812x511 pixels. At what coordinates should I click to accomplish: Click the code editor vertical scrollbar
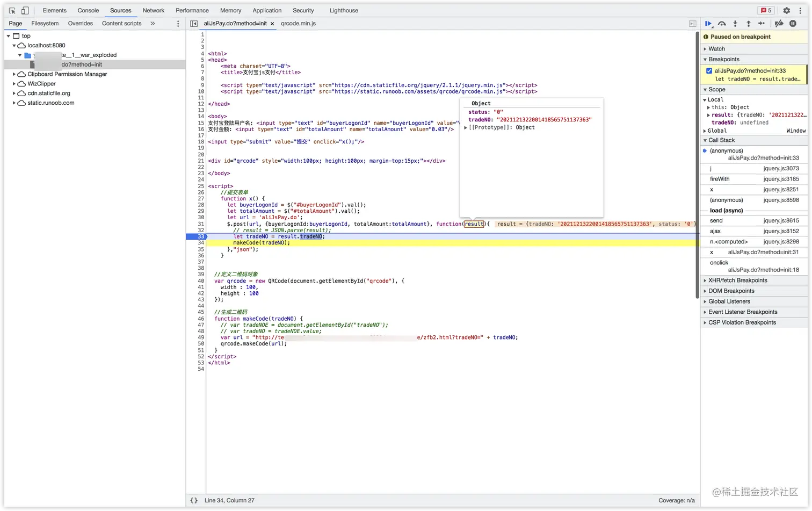(x=697, y=164)
